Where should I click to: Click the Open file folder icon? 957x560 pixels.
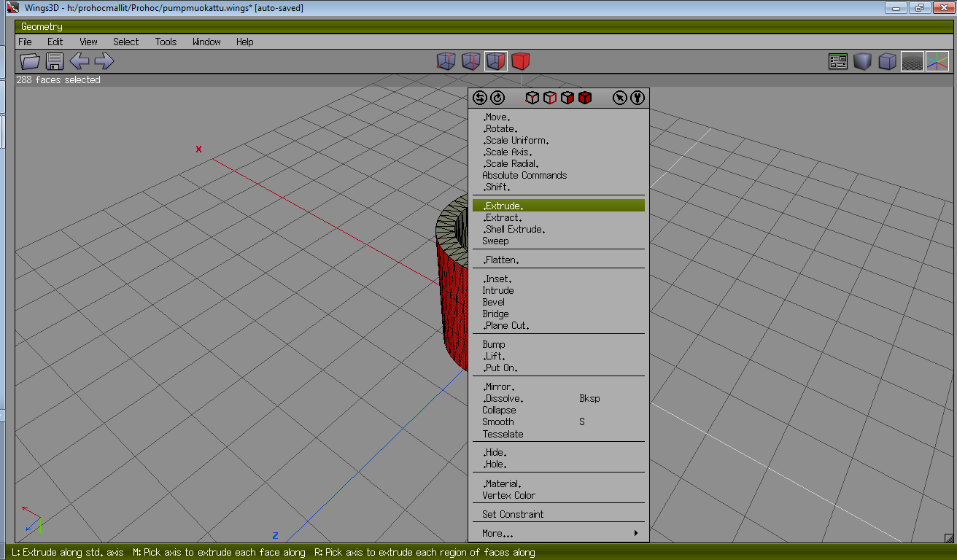pyautogui.click(x=30, y=61)
